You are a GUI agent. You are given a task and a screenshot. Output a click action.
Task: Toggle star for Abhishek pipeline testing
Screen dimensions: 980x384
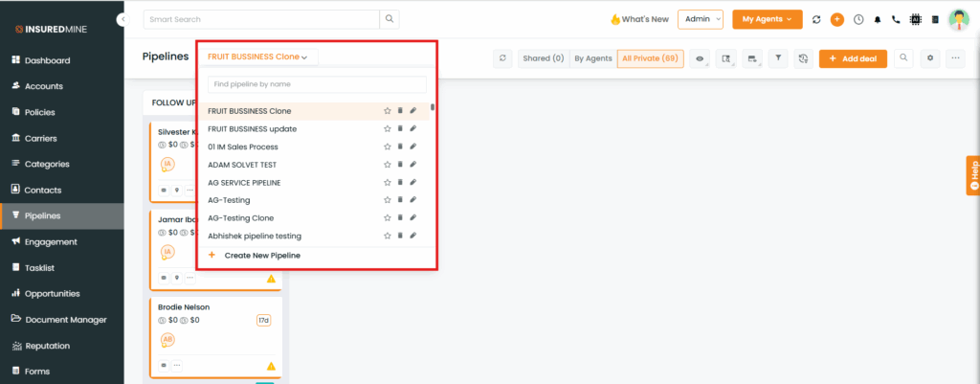pyautogui.click(x=387, y=236)
